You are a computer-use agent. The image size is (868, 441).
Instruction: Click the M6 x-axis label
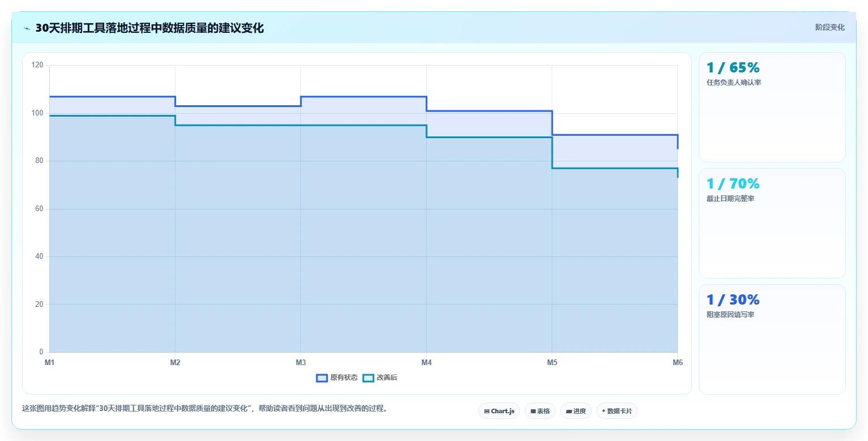pos(677,362)
